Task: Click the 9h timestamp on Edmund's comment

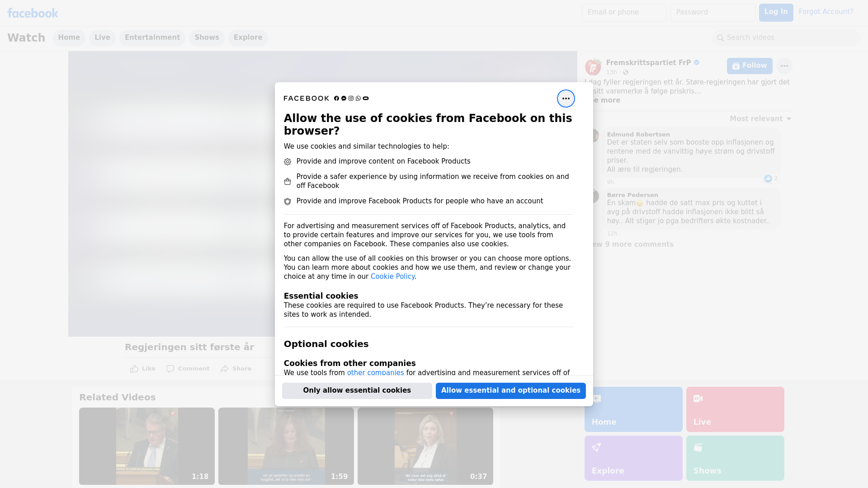Action: [610, 182]
